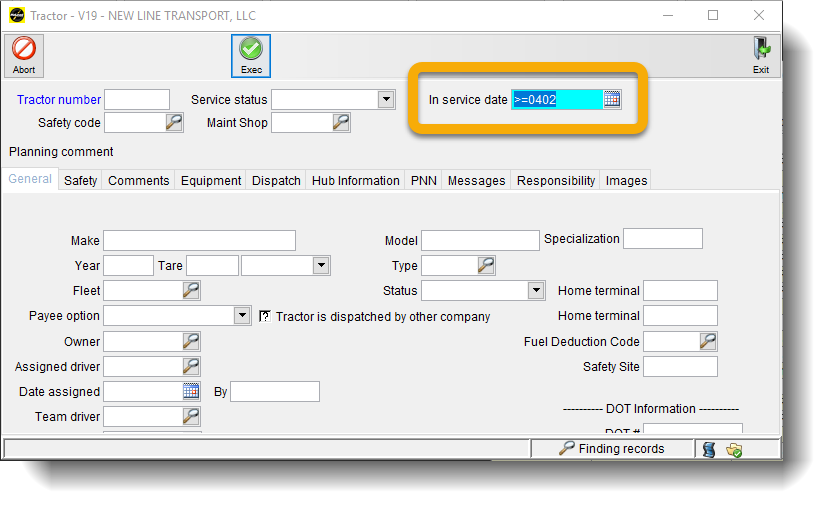Viewport: 835px width, 513px height.
Task: Open the Maint Shop lookup magnifier
Action: click(341, 123)
